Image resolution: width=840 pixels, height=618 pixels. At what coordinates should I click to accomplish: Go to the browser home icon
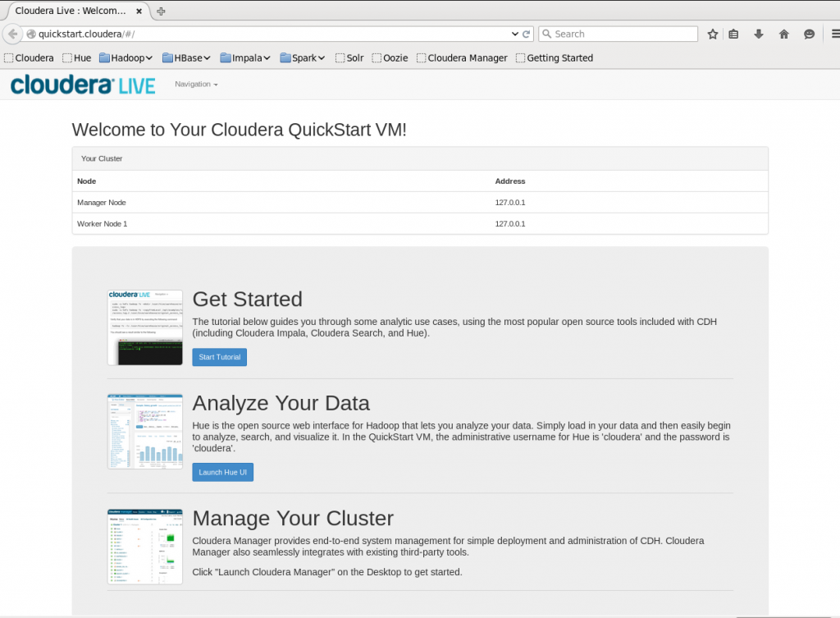(x=783, y=34)
